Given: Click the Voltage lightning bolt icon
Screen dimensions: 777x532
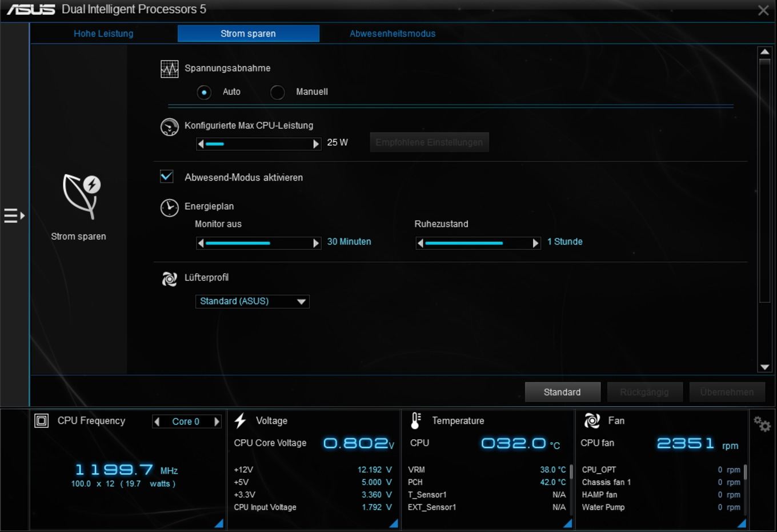Looking at the screenshot, I should coord(241,421).
